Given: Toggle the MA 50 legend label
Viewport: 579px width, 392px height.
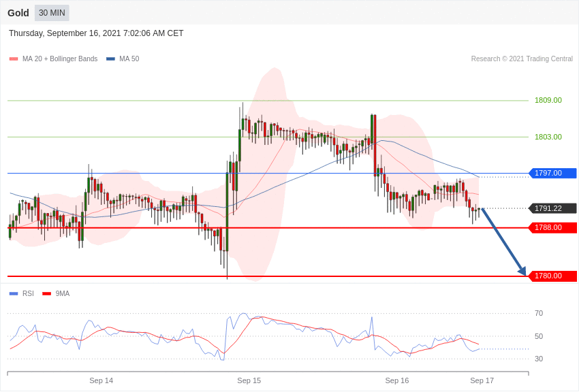Looking at the screenshot, I should [129, 59].
